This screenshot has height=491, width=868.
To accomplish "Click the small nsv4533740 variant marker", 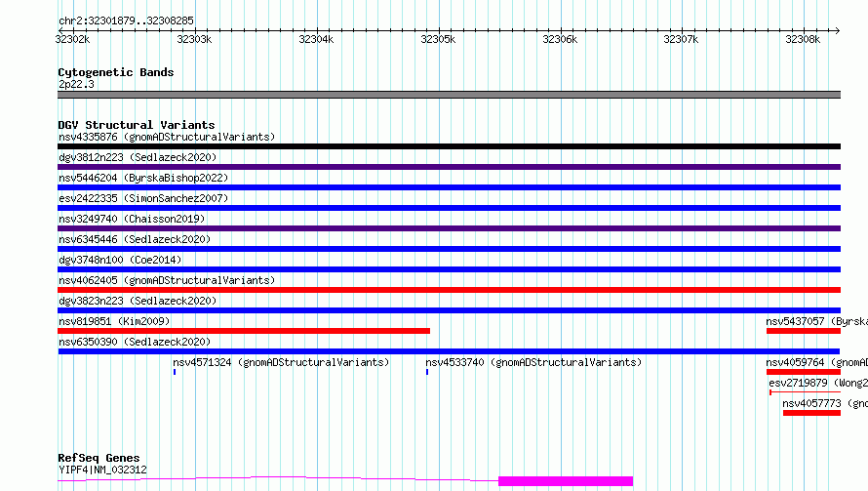I will click(427, 372).
